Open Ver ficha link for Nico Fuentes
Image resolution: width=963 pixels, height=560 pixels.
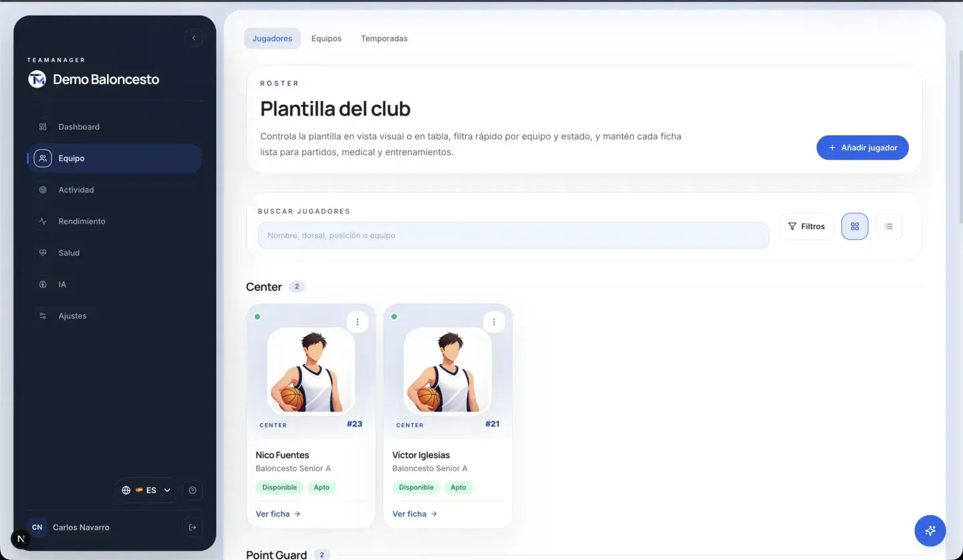click(278, 514)
